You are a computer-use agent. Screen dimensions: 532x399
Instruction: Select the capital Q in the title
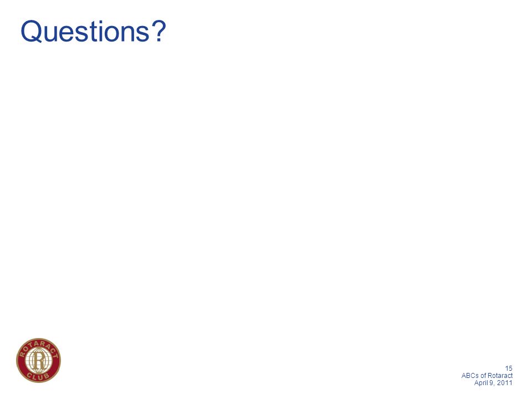[31, 32]
